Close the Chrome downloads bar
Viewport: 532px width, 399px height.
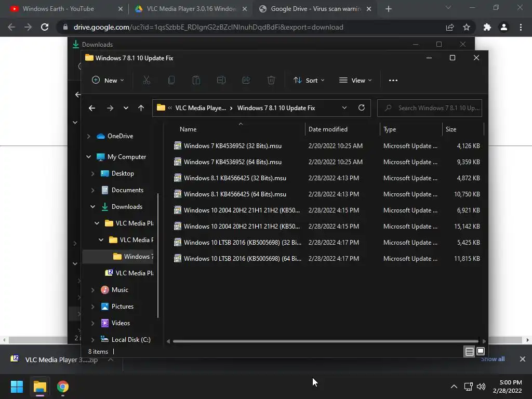[x=523, y=359]
